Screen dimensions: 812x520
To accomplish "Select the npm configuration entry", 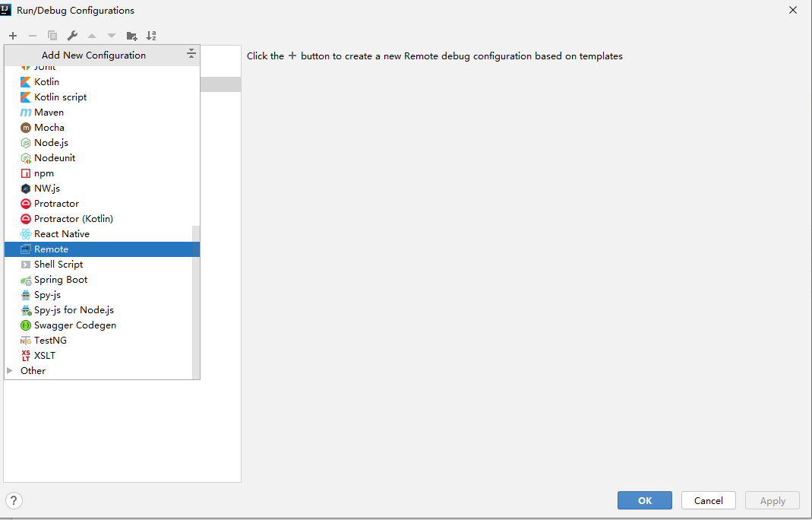I will [x=102, y=173].
